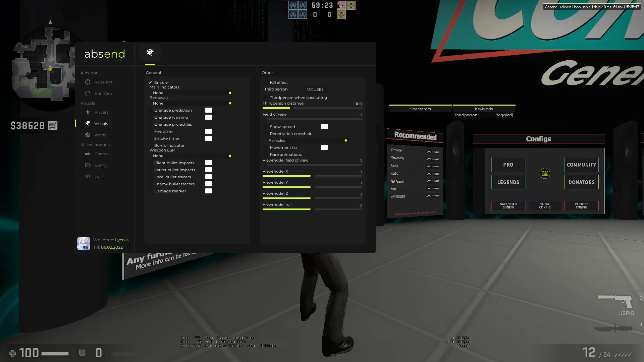Click SHOW CONFIG button

[x=545, y=206]
